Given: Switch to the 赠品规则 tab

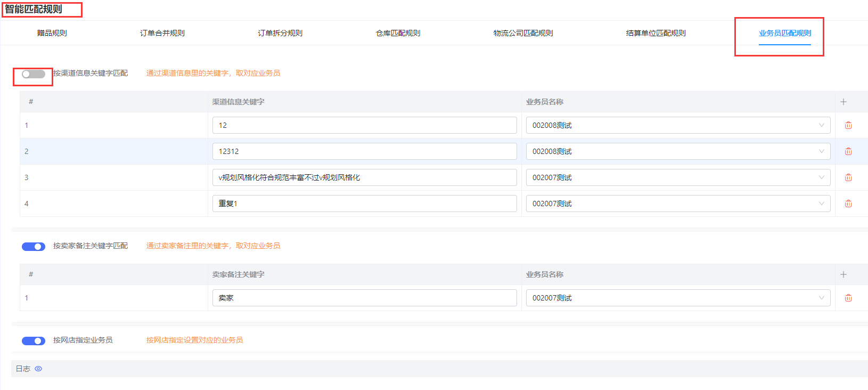Looking at the screenshot, I should (52, 33).
